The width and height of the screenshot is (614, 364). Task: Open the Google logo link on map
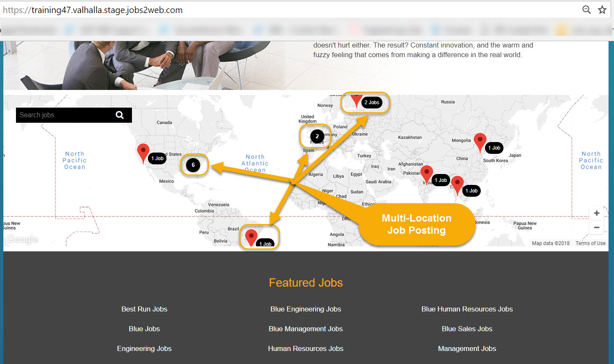tap(22, 239)
